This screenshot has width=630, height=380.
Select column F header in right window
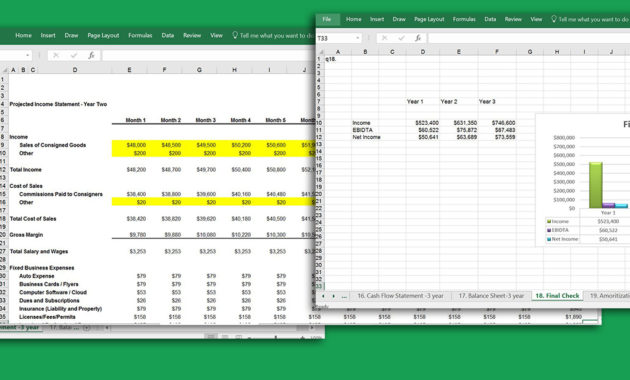click(x=497, y=52)
